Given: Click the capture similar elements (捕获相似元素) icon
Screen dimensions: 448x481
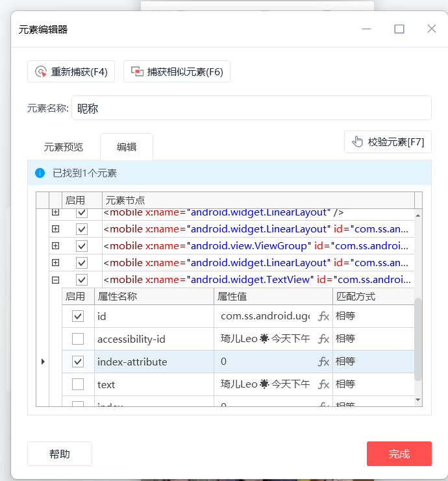Looking at the screenshot, I should coord(137,71).
